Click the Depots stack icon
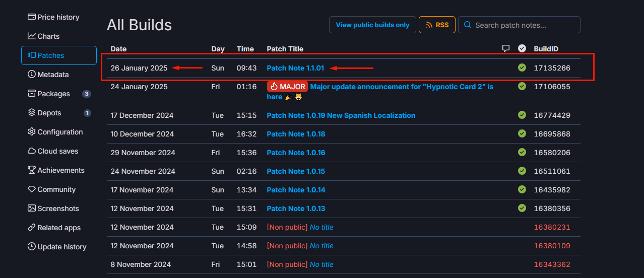This screenshot has height=278, width=644. [32, 113]
